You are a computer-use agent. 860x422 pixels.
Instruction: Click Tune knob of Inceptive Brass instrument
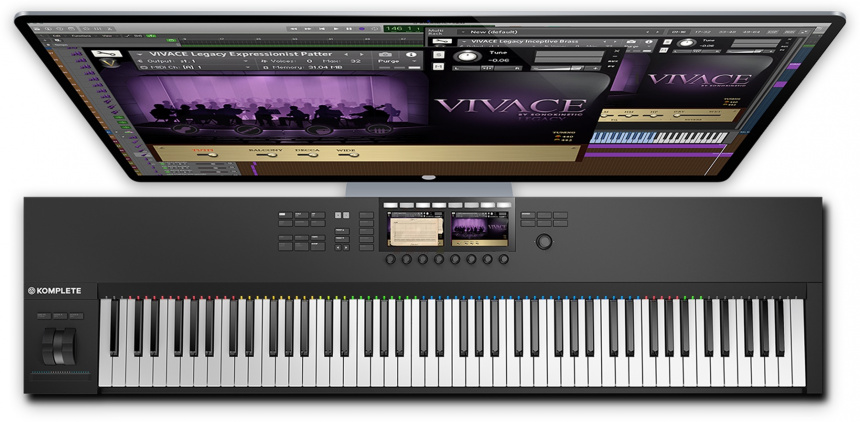pos(686,42)
